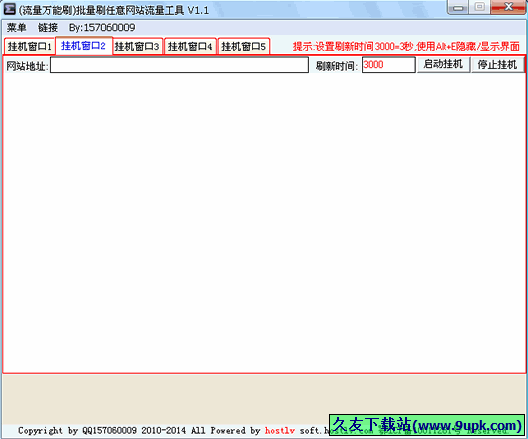Open the 菜单 menu

point(16,28)
